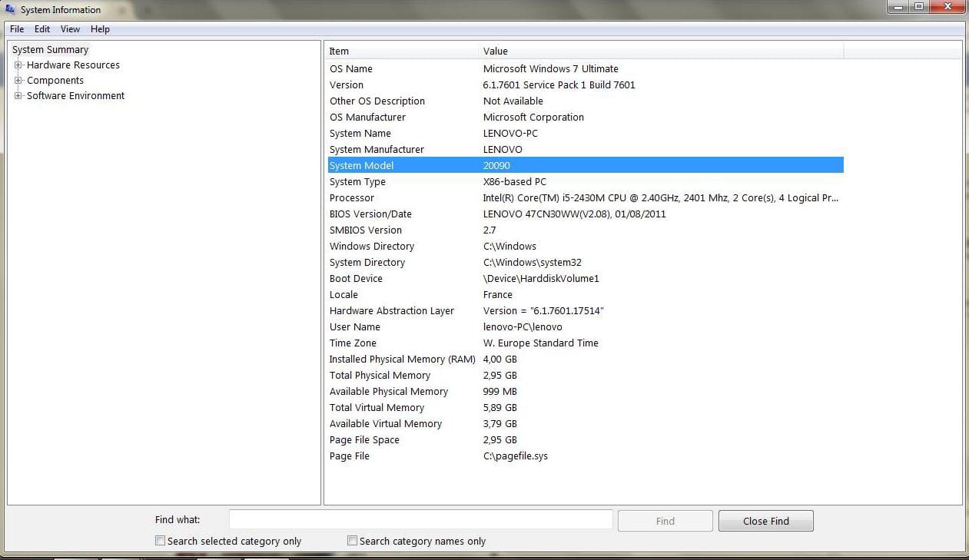
Task: Select the 'Hardware Abstraction Layer' row
Action: tap(586, 311)
